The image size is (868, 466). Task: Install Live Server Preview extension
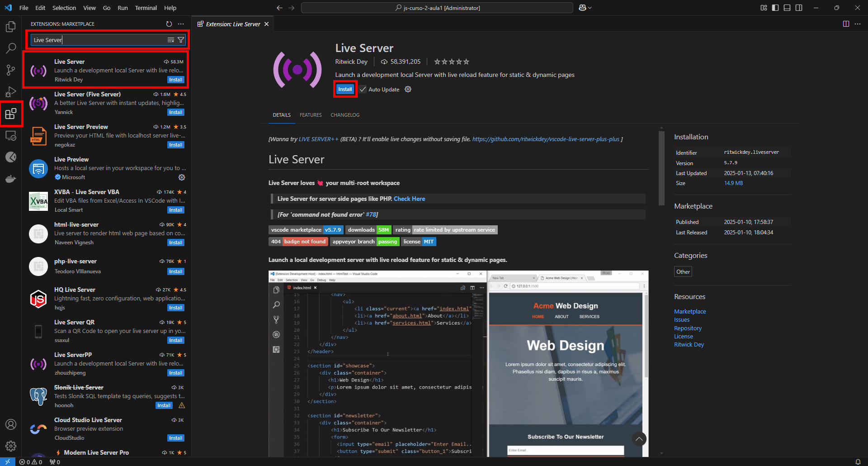pos(176,145)
